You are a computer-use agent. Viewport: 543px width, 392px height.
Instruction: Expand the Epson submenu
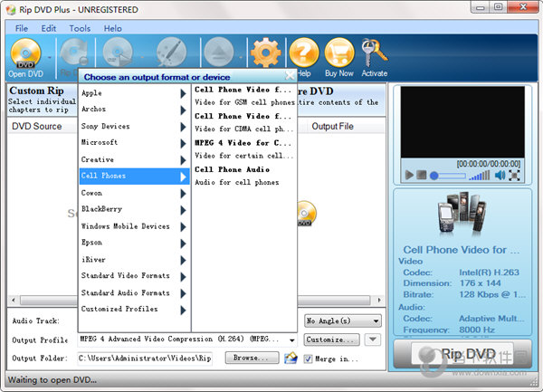click(x=134, y=243)
